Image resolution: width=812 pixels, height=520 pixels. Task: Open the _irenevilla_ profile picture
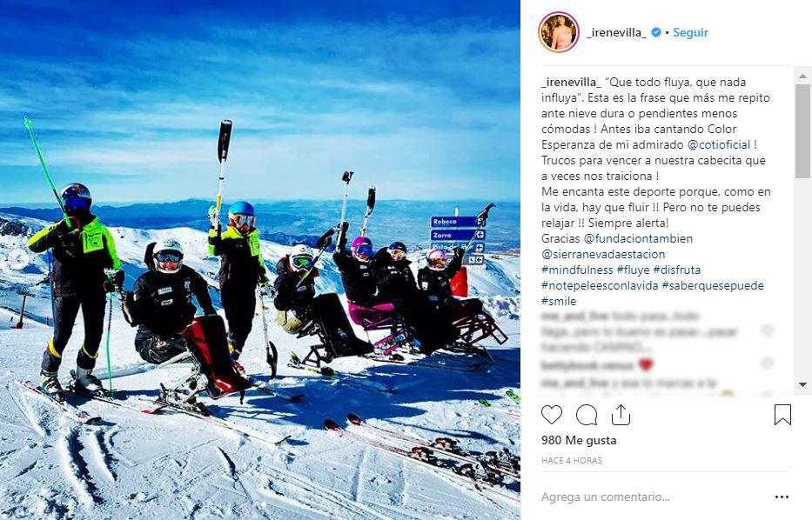pyautogui.click(x=559, y=32)
